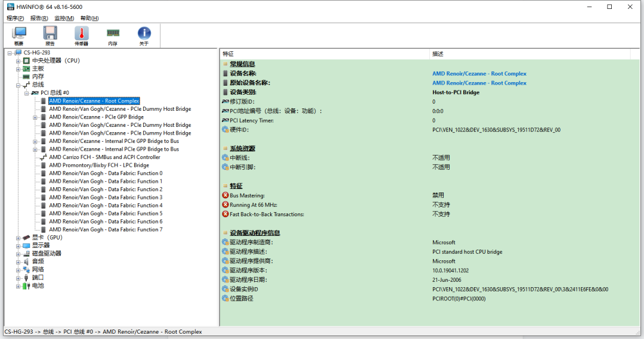This screenshot has width=644, height=339.
Task: Select PCI standard host CPU bridge description
Action: click(467, 252)
